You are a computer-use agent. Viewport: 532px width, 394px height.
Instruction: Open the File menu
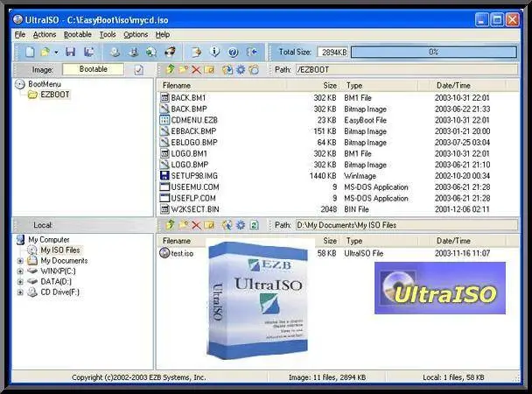click(20, 34)
